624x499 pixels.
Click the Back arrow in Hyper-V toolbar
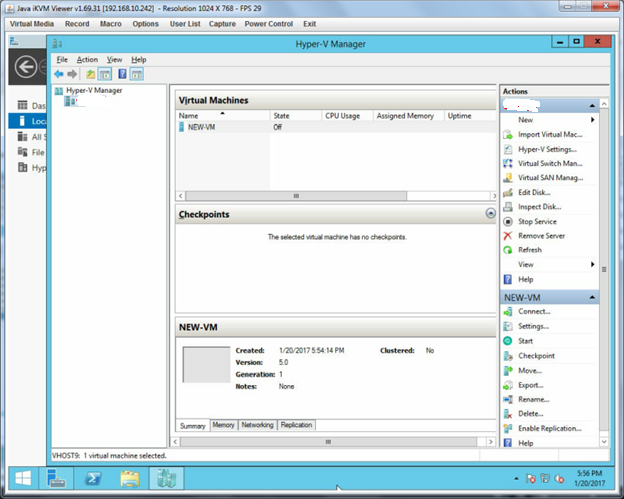(x=59, y=74)
